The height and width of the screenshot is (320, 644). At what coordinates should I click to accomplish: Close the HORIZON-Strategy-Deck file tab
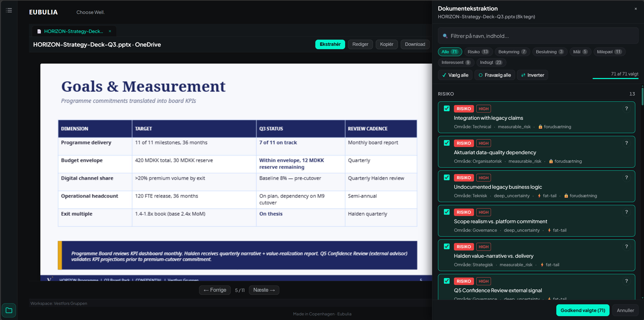[110, 31]
